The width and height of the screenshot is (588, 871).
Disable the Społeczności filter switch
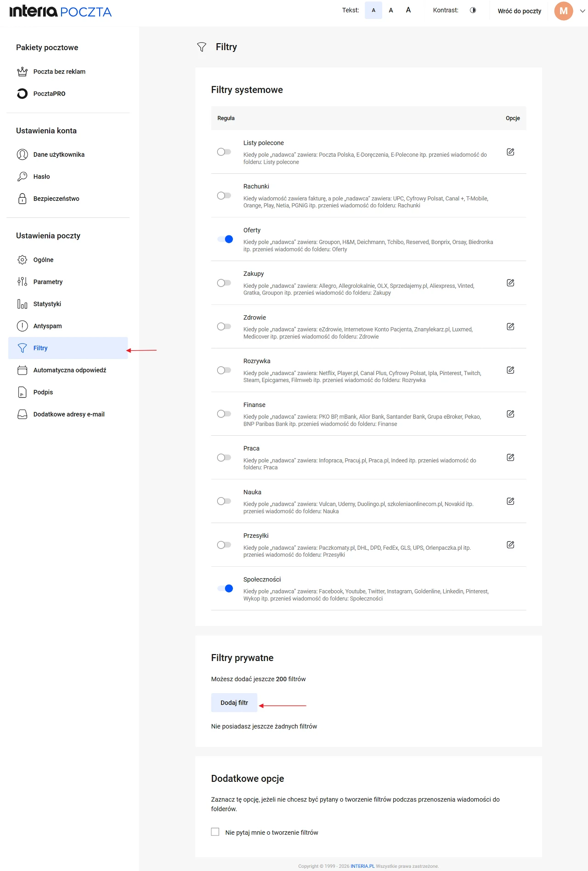point(225,588)
